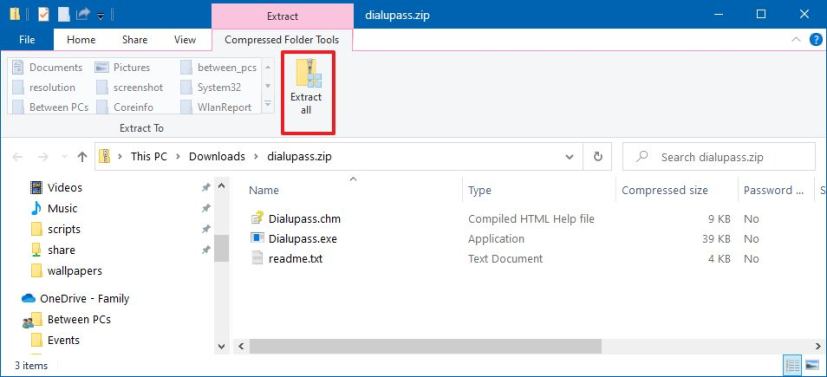Switch to the Home ribbon tab
This screenshot has height=377, width=827.
(81, 40)
